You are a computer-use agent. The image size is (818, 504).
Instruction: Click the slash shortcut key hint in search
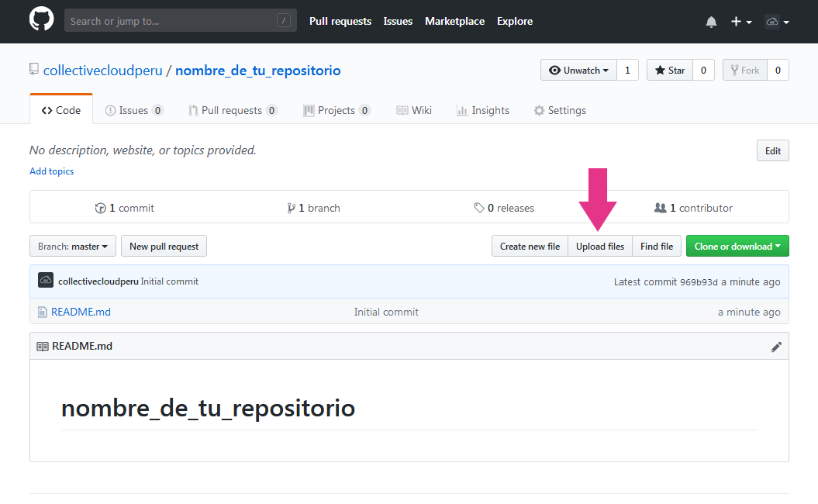284,21
